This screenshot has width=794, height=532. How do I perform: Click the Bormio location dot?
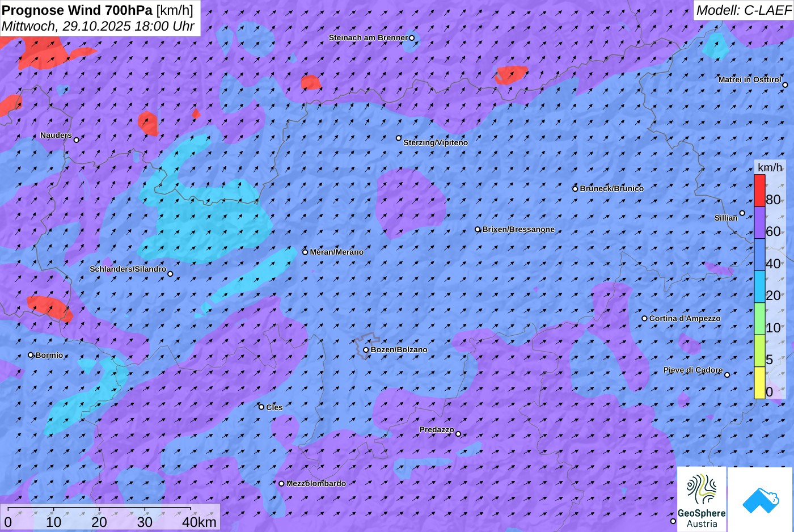(x=31, y=355)
